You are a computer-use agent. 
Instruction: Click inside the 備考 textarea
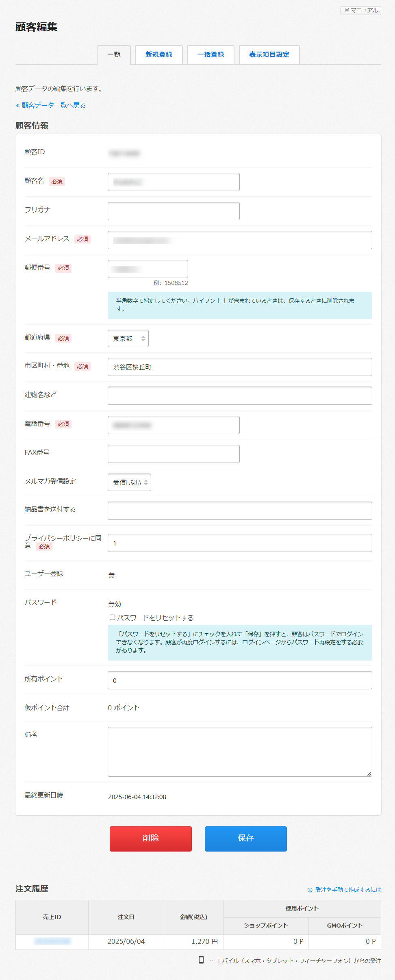(x=240, y=752)
